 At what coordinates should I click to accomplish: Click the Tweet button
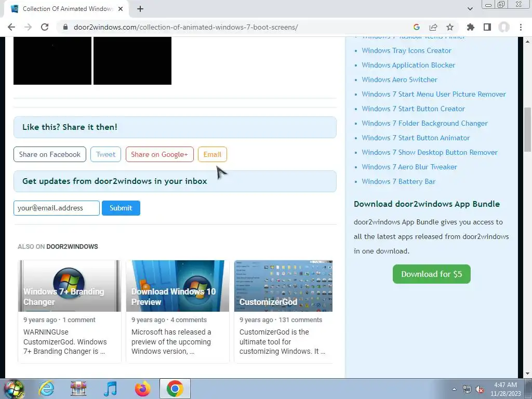coord(105,154)
